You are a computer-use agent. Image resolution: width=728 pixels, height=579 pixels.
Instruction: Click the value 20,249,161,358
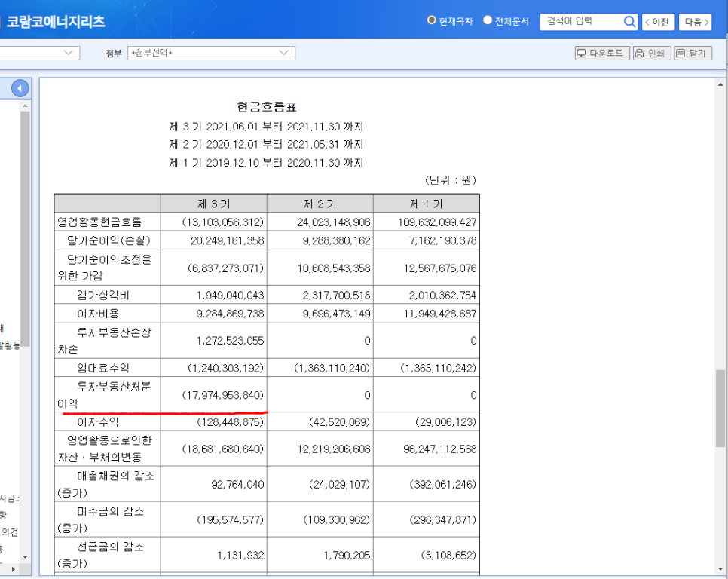(227, 240)
